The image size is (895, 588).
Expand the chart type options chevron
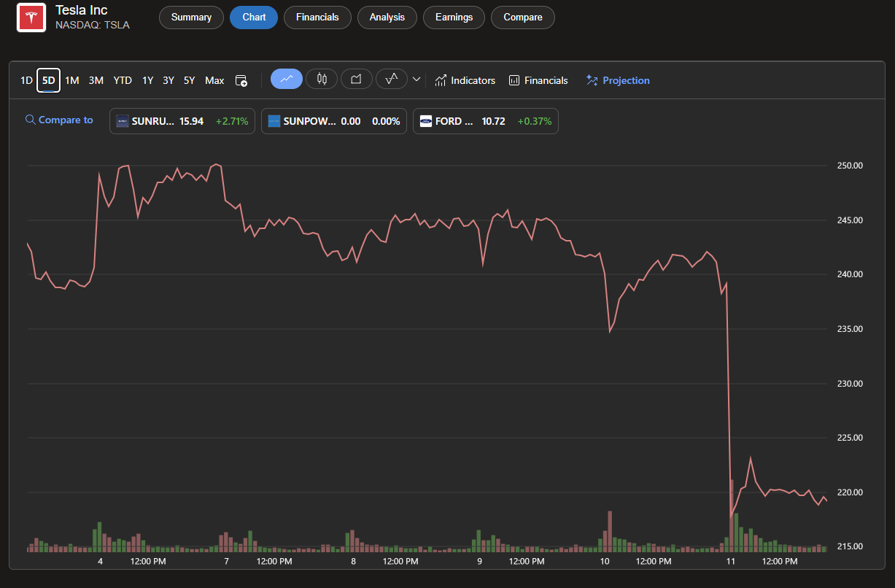[416, 80]
